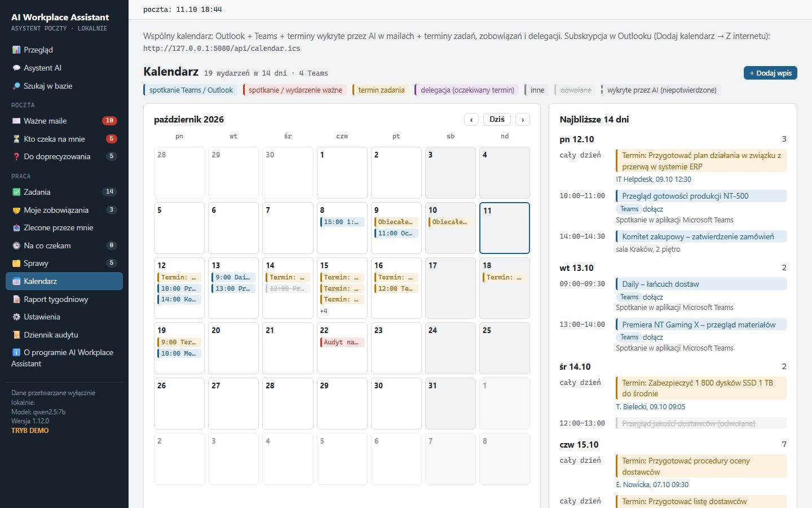Open the 9:00 Daily event on October 13
The image size is (812, 508).
click(x=234, y=277)
